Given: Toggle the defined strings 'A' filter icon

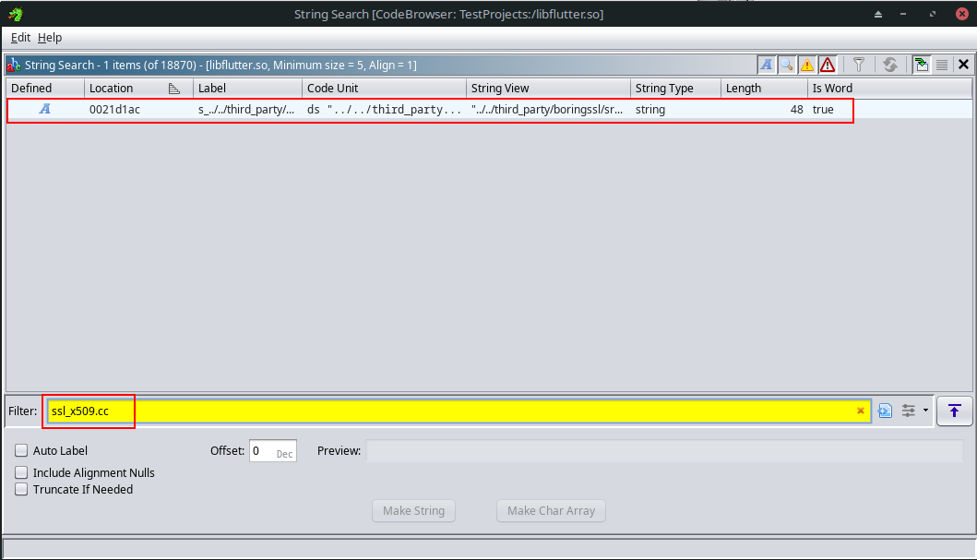Looking at the screenshot, I should pyautogui.click(x=767, y=65).
